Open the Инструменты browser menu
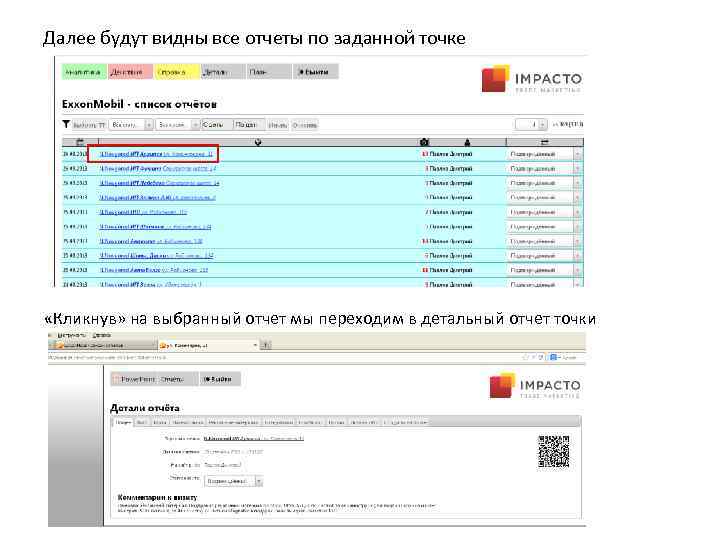This screenshot has width=720, height=540. tap(72, 336)
